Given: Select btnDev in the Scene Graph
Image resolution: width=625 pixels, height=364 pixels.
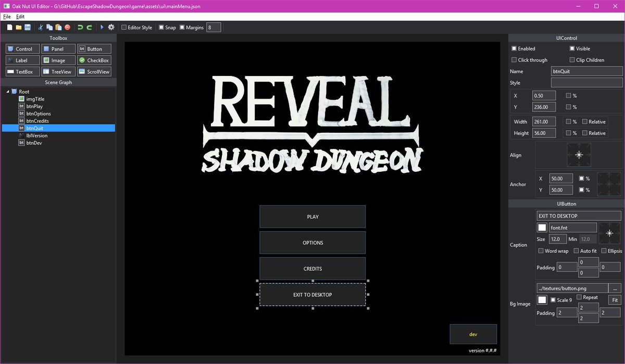Looking at the screenshot, I should coord(34,143).
